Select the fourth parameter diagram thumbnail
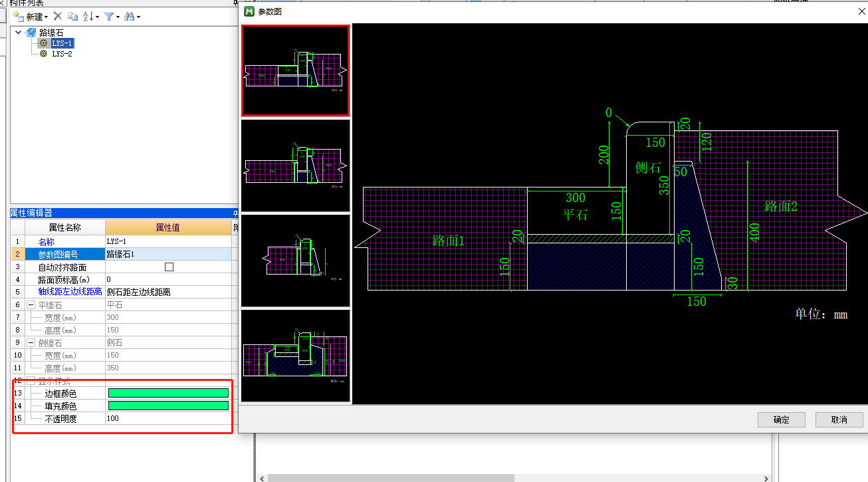Image resolution: width=868 pixels, height=482 pixels. tap(295, 356)
